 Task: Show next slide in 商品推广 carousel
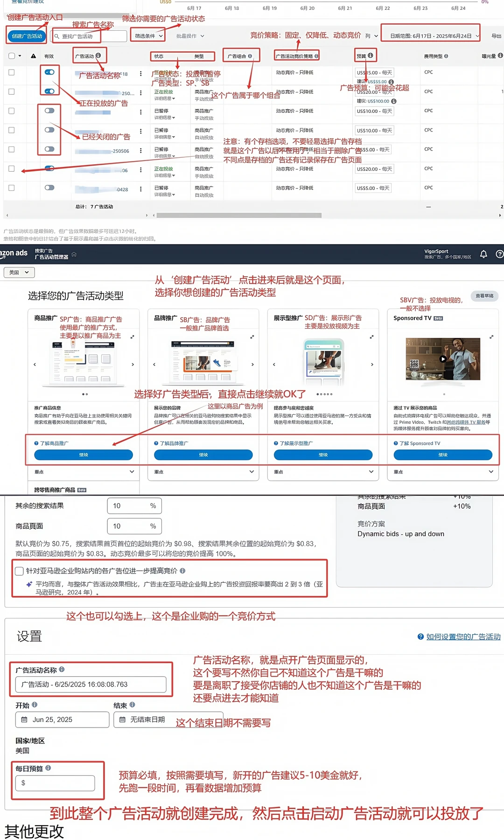[133, 364]
